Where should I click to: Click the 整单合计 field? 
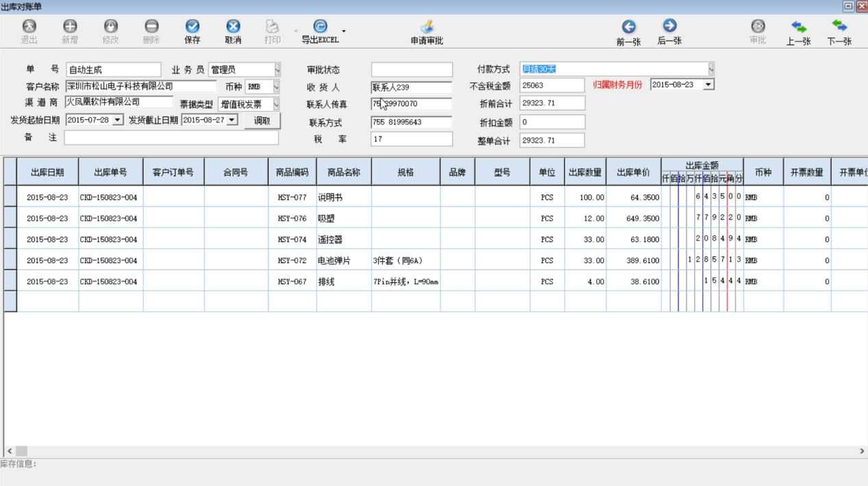tap(552, 140)
